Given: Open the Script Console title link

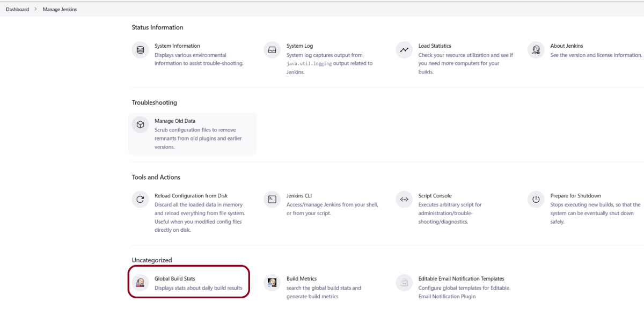Looking at the screenshot, I should (x=435, y=196).
